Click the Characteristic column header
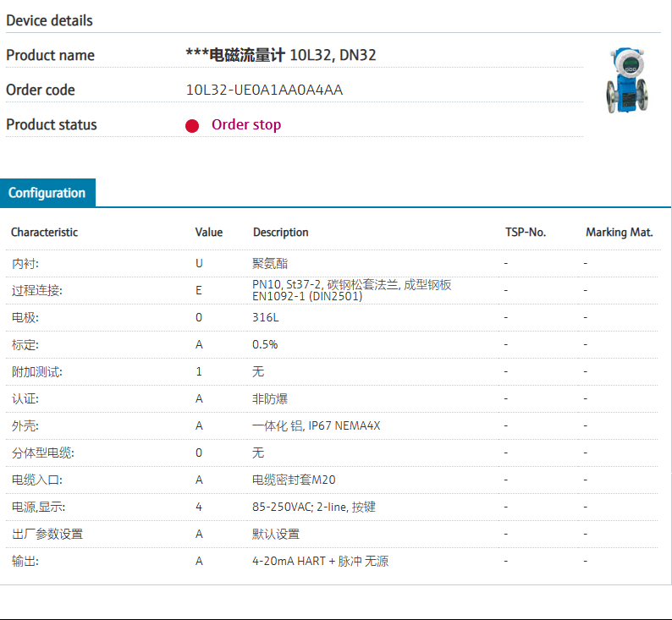The height and width of the screenshot is (620, 672). point(44,232)
